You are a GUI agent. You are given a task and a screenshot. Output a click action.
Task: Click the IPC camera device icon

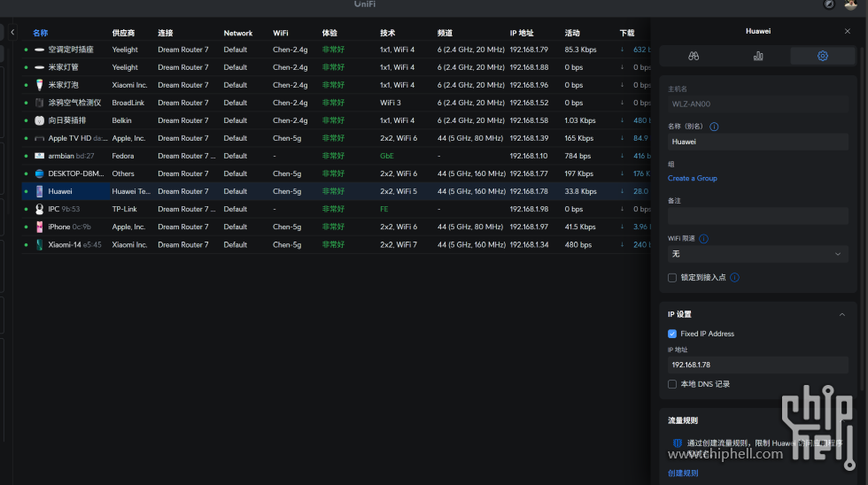pyautogui.click(x=39, y=209)
